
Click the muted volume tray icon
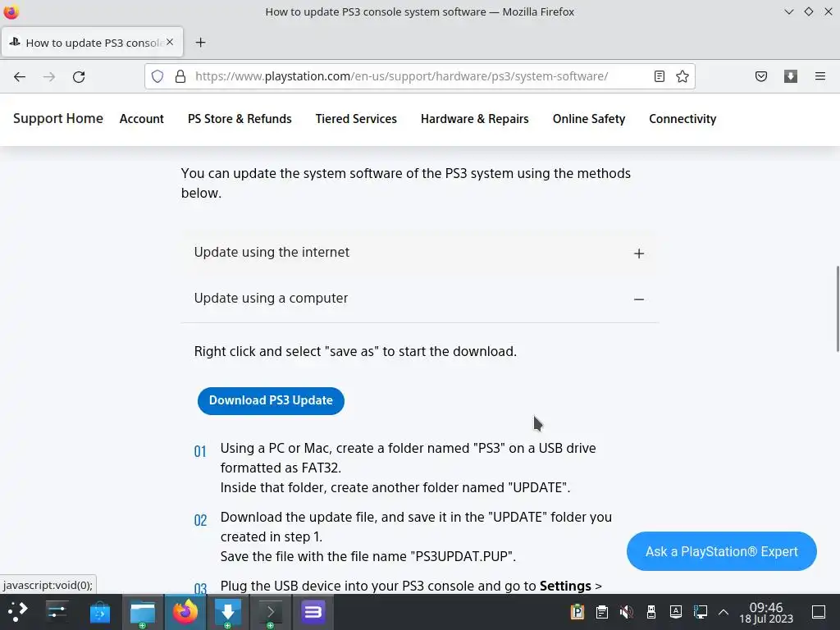pos(626,612)
